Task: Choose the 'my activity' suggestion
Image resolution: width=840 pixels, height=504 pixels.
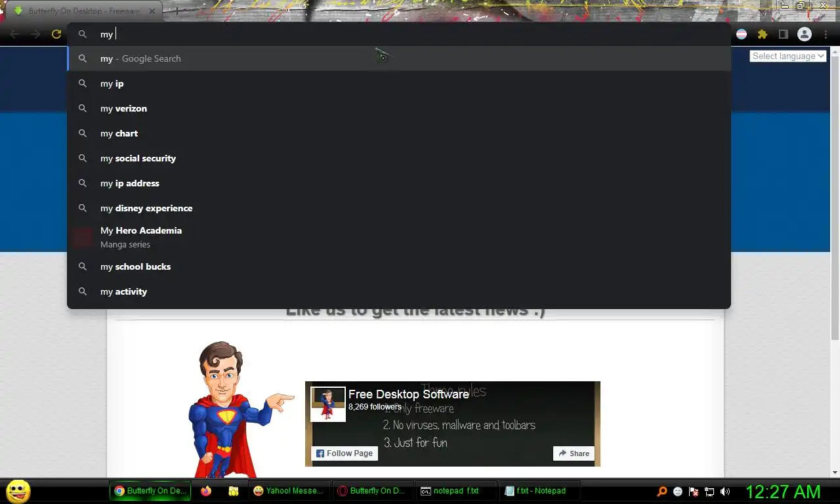Action: 399,291
